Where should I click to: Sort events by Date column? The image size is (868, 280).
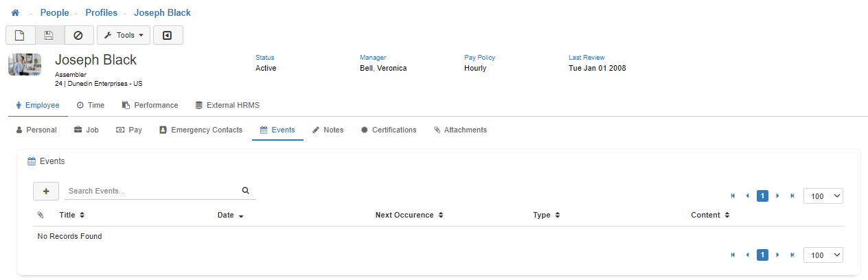pos(230,215)
